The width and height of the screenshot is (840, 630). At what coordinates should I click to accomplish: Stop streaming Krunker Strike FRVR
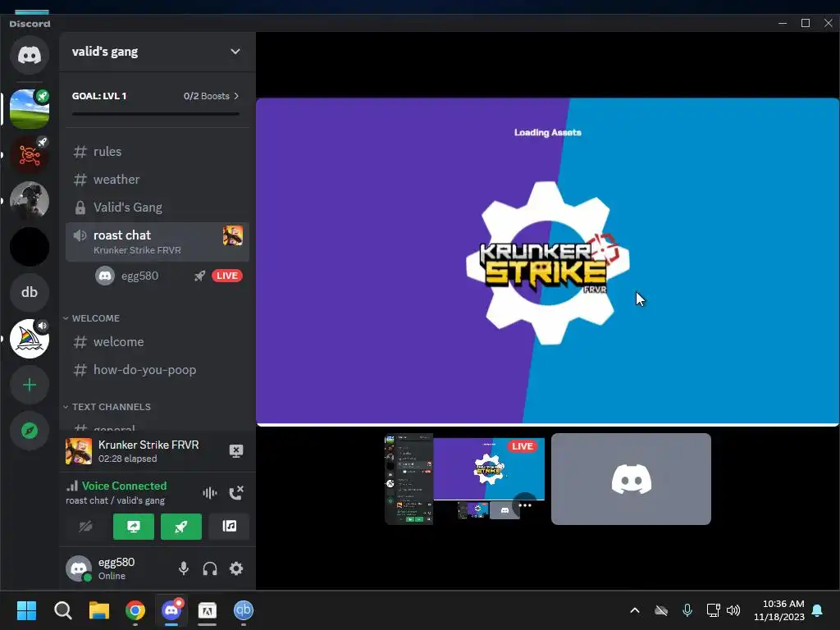pos(236,451)
